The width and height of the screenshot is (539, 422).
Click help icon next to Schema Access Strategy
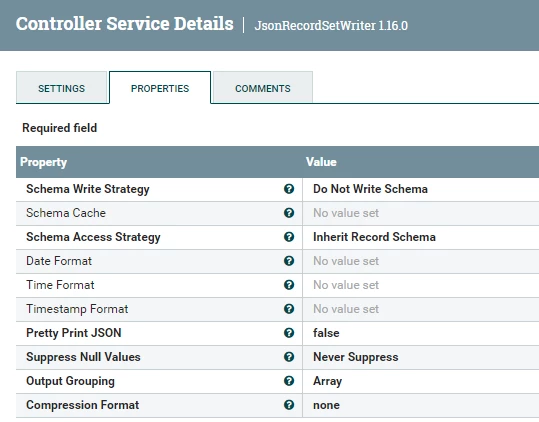point(289,237)
